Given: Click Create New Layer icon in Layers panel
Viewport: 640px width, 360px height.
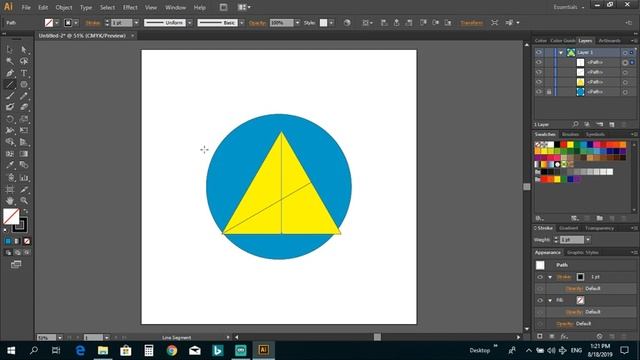Looking at the screenshot, I should pyautogui.click(x=611, y=124).
